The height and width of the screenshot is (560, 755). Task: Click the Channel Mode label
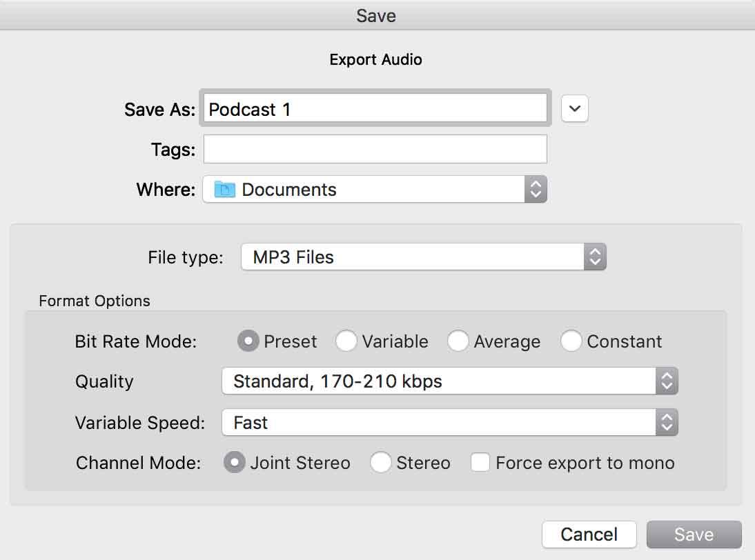(x=138, y=463)
